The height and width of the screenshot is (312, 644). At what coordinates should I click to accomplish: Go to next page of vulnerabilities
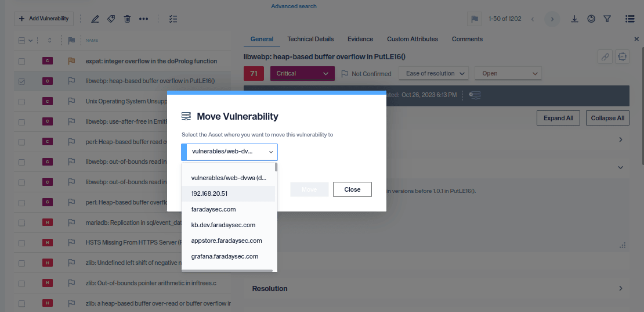[x=552, y=19]
